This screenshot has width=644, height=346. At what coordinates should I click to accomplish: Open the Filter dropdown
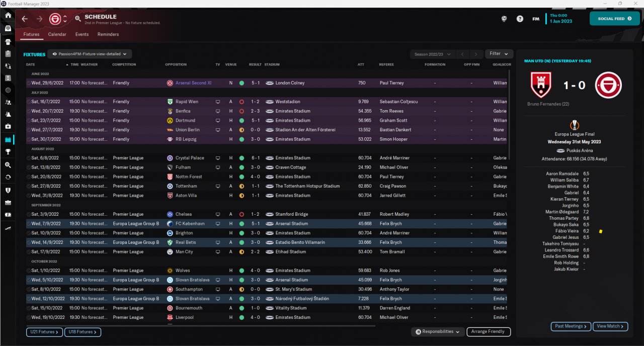499,54
